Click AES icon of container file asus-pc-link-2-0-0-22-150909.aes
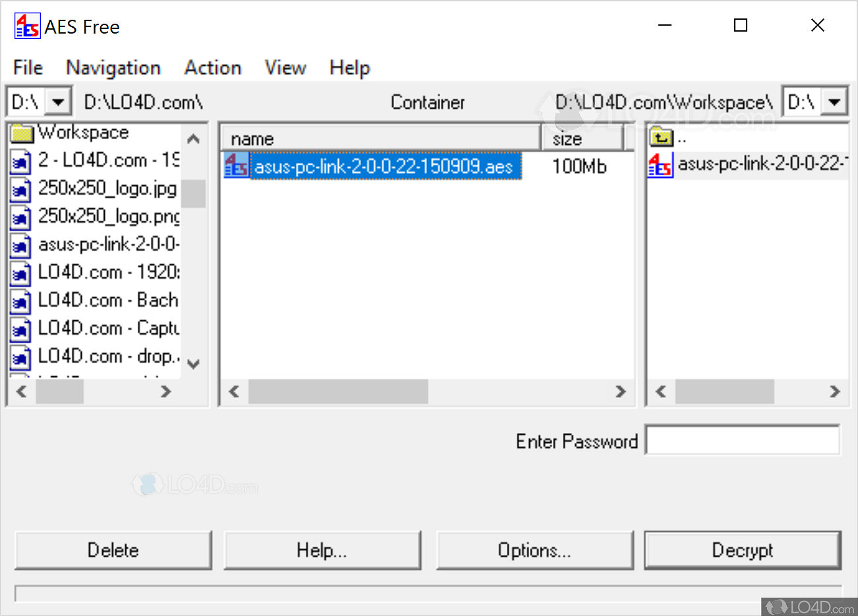 click(237, 165)
